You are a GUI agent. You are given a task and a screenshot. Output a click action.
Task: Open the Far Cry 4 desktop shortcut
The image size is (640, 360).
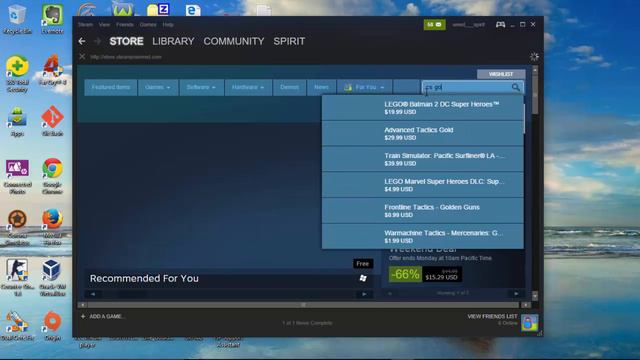[x=52, y=70]
